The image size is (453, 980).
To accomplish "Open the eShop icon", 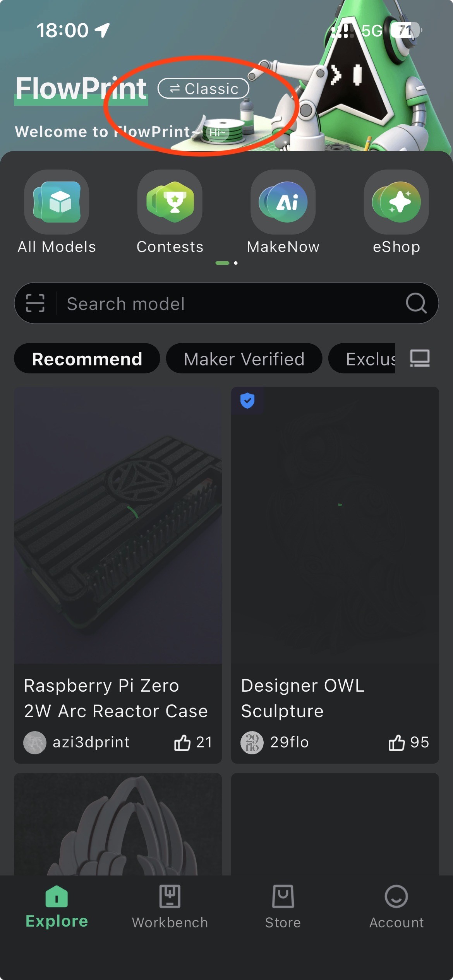I will pos(396,202).
